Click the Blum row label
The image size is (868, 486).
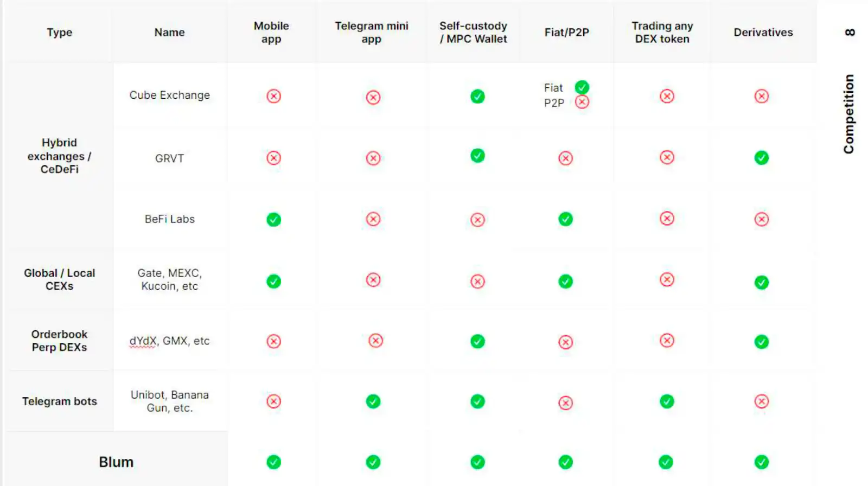pos(116,462)
